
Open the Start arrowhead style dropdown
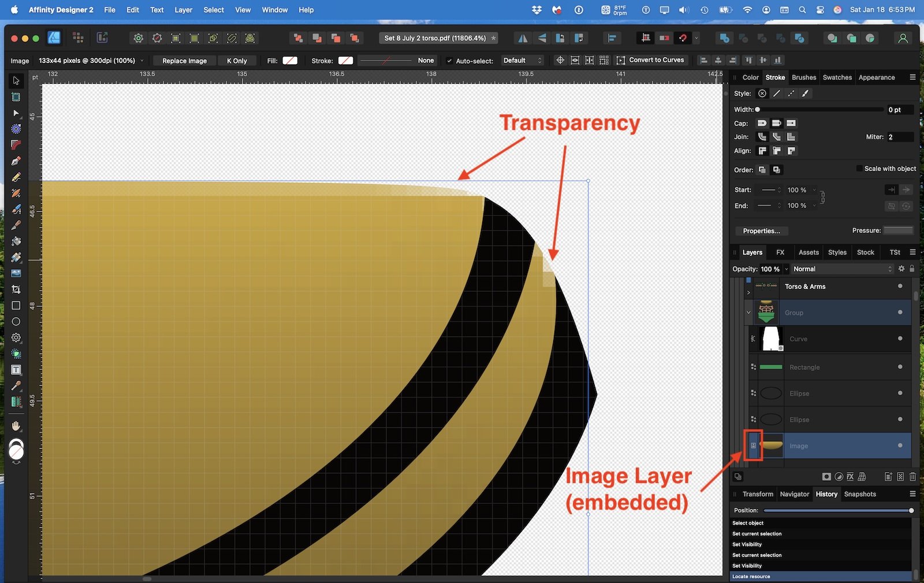point(770,190)
